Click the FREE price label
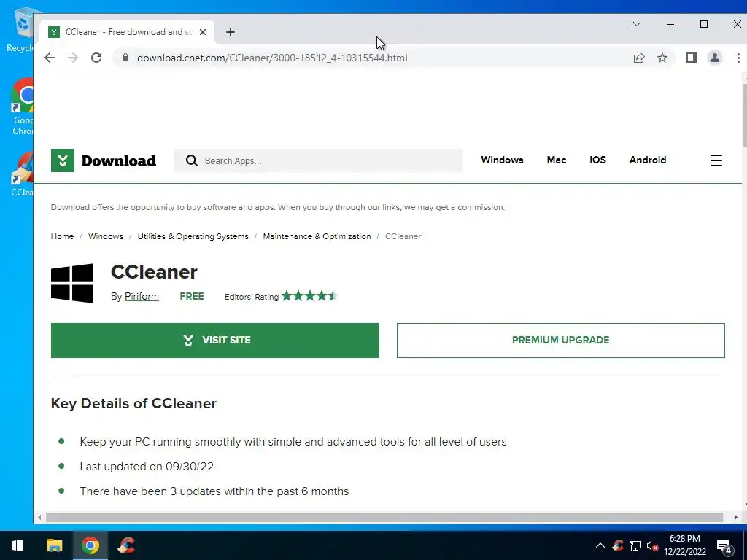The height and width of the screenshot is (560, 747). click(x=192, y=296)
